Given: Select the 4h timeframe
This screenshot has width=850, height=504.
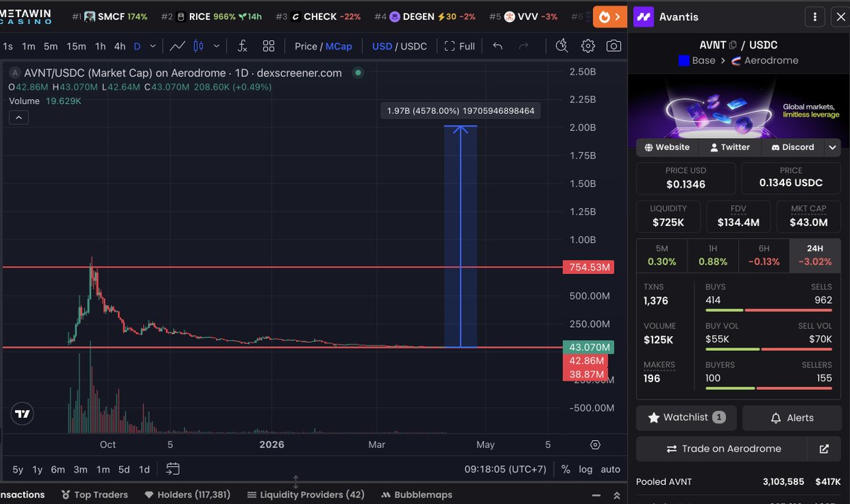Looking at the screenshot, I should 120,46.
